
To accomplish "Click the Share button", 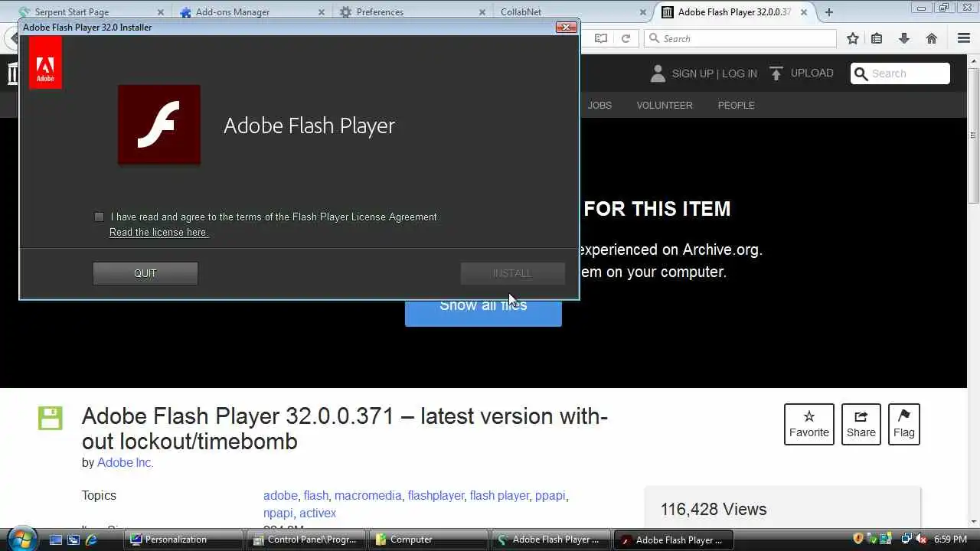I will coord(861,424).
